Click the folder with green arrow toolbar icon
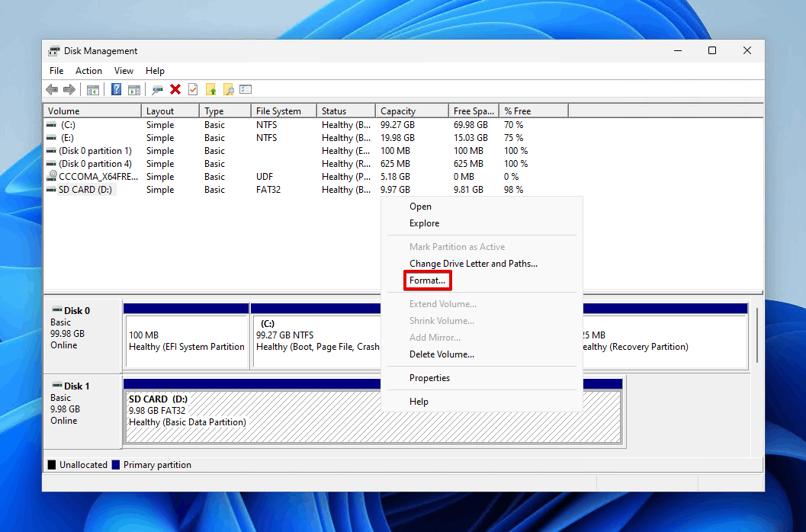 tap(210, 89)
